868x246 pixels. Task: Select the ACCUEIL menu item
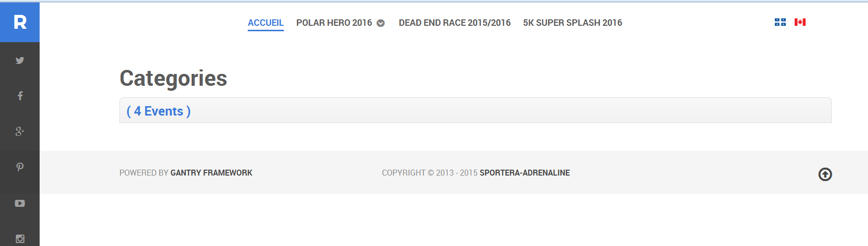[x=266, y=23]
